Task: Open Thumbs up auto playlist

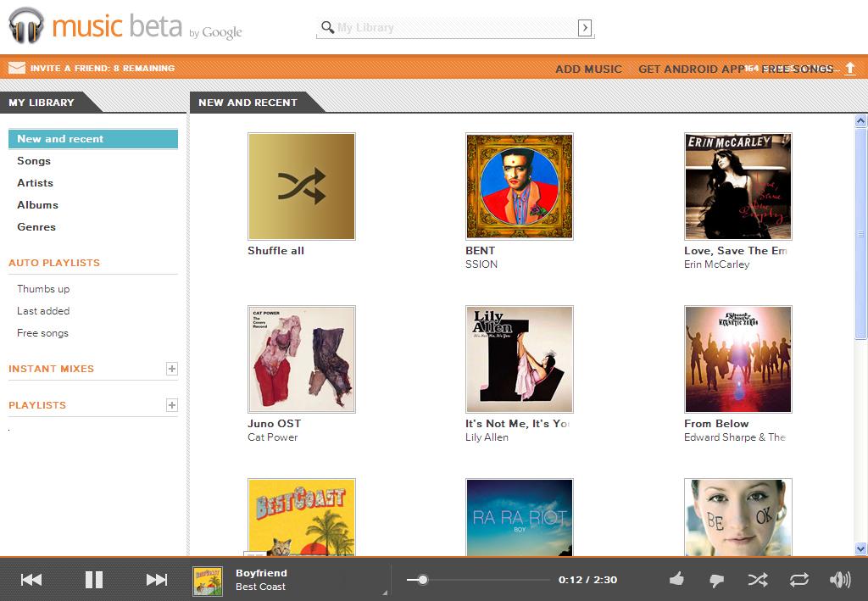Action: point(43,289)
